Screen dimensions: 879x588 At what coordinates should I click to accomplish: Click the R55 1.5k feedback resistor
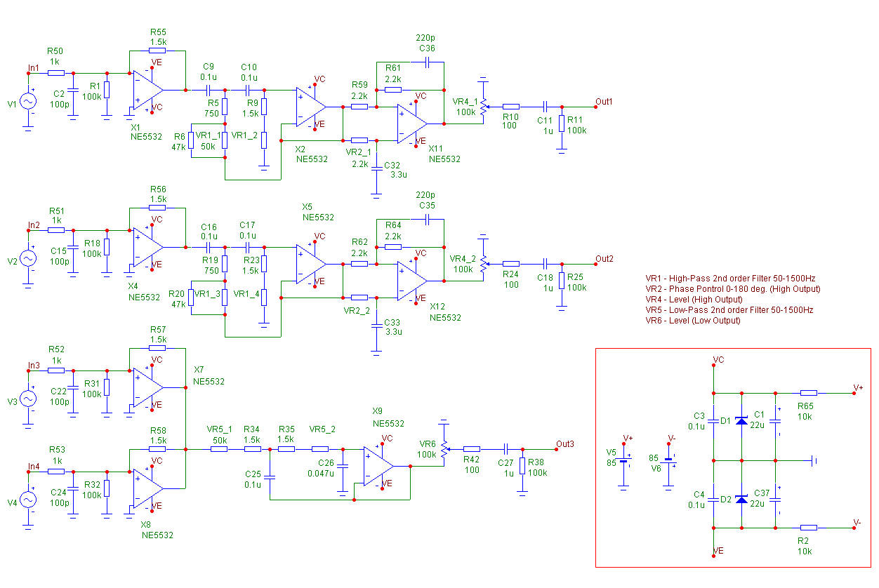(157, 51)
